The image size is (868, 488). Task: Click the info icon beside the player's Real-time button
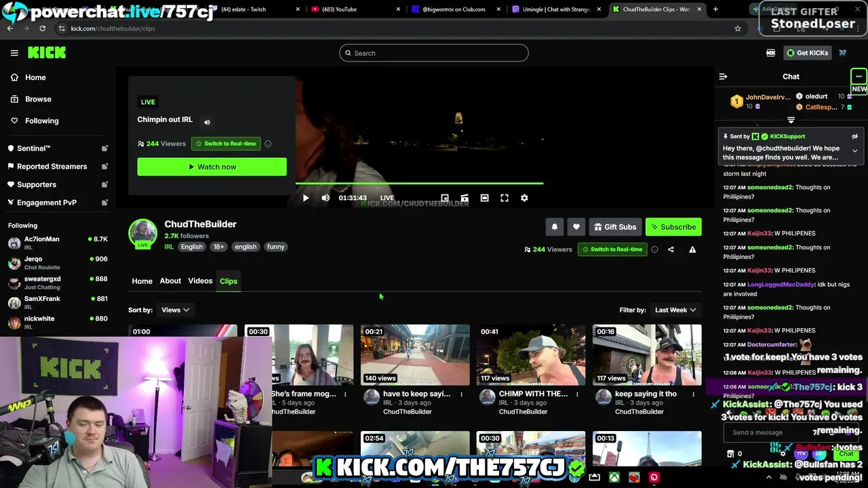pyautogui.click(x=268, y=144)
